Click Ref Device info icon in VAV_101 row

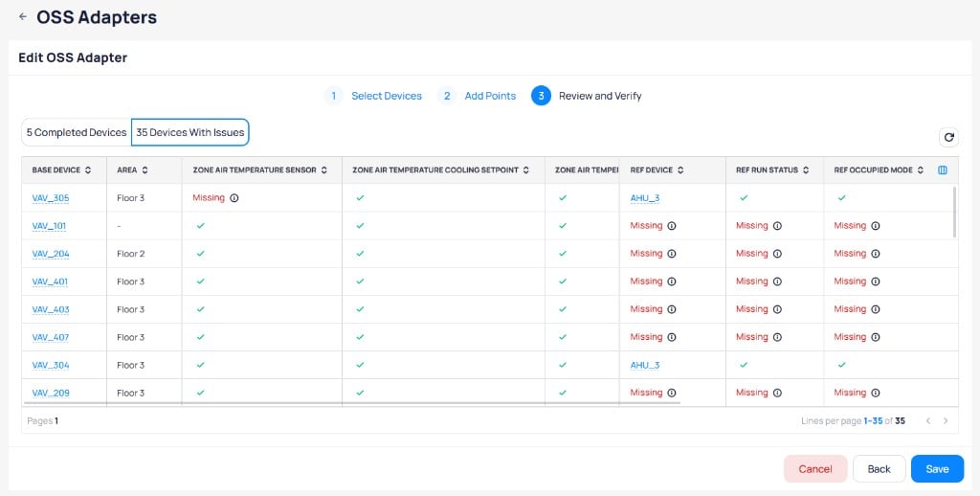[671, 226]
